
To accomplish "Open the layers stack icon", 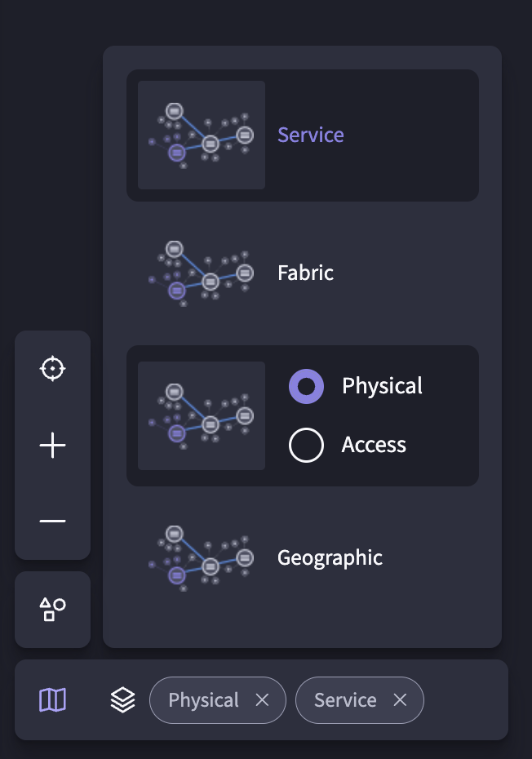I will [122, 700].
